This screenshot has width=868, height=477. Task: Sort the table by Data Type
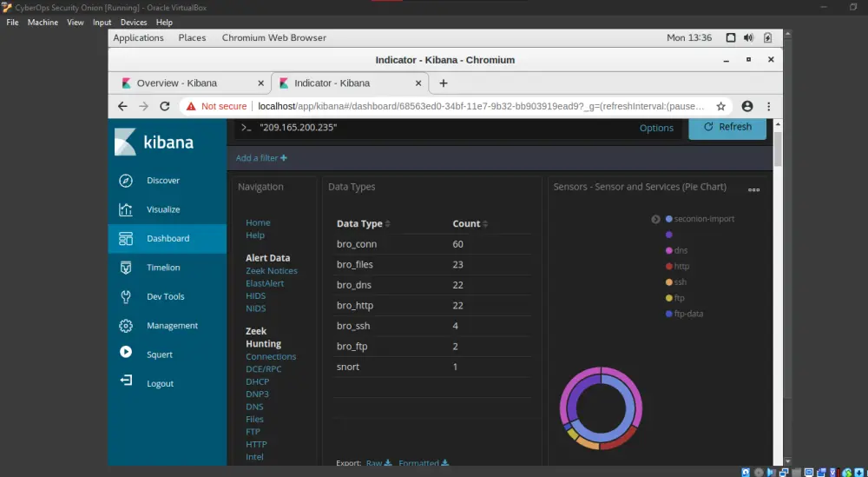pyautogui.click(x=364, y=224)
